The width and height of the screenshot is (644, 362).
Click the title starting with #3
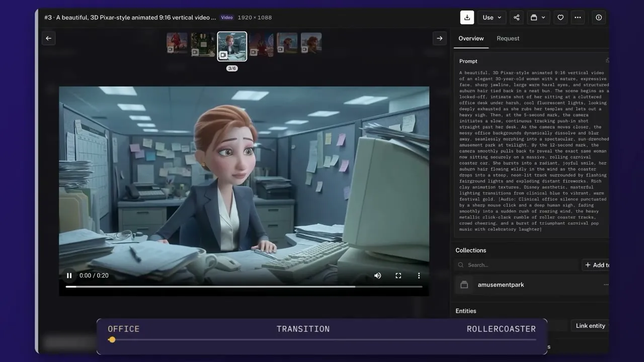pos(130,18)
